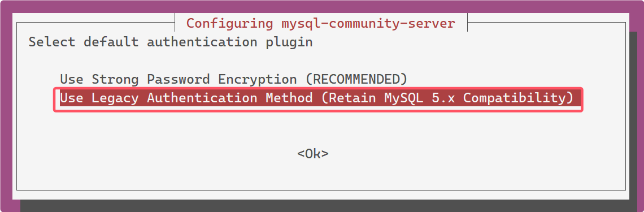Click the word Legacy in highlighted row
The height and width of the screenshot is (212, 644).
pos(115,98)
